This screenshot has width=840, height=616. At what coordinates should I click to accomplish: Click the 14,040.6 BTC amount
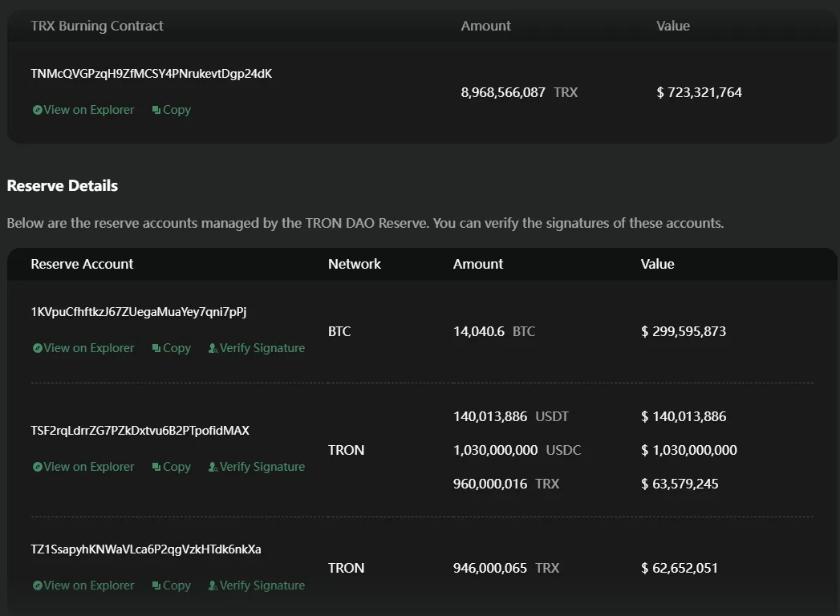[x=494, y=331]
